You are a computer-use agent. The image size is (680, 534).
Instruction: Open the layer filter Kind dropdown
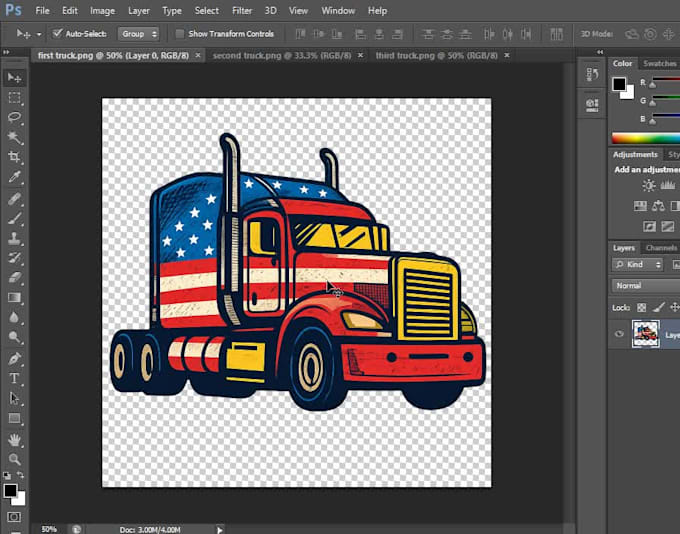[x=638, y=264]
